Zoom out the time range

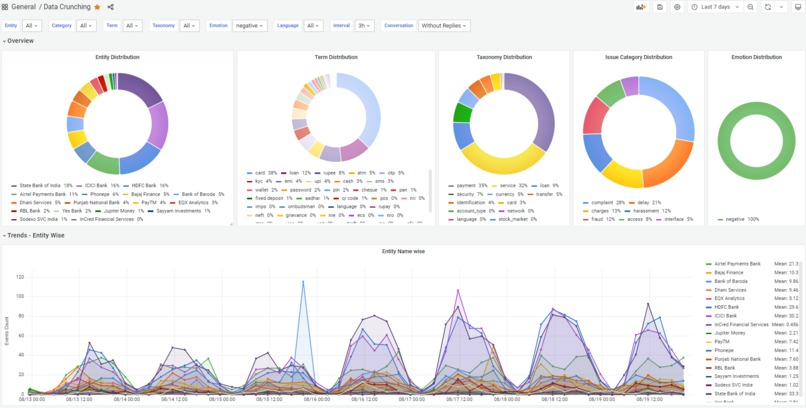tap(750, 7)
